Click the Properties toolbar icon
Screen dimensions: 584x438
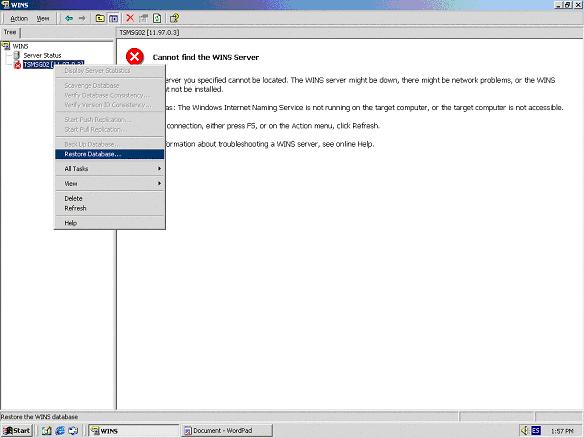point(143,18)
